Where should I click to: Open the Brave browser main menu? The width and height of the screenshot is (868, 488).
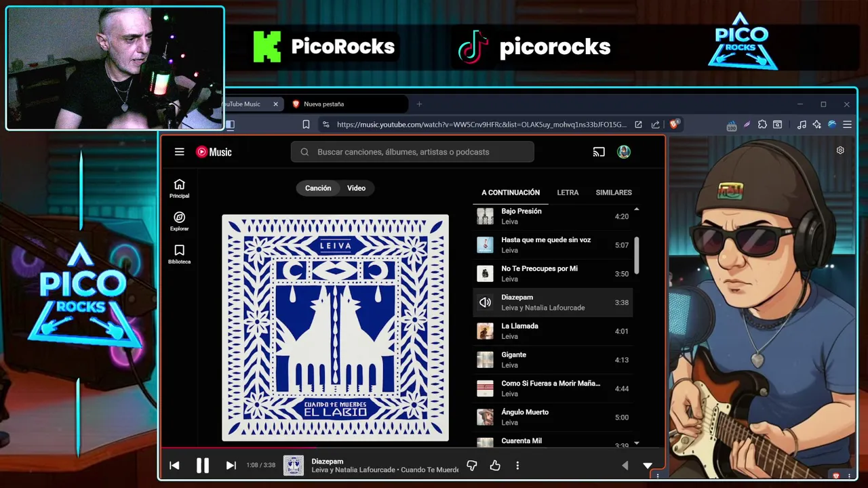[847, 125]
